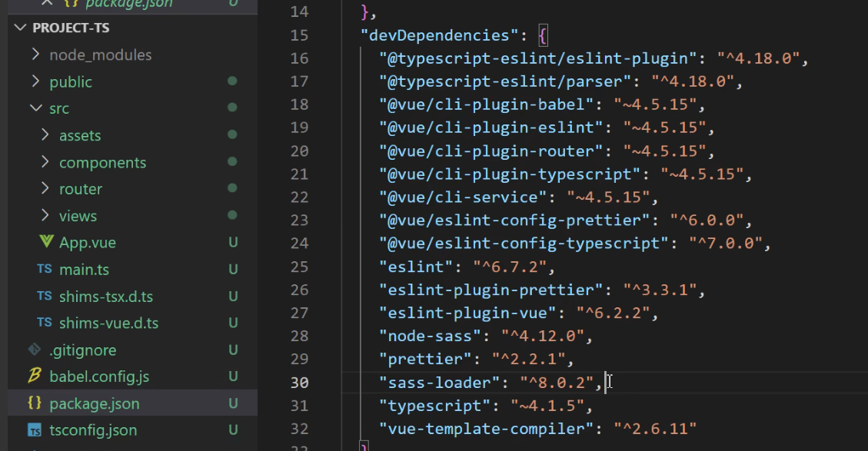Click the modified dot on views folder
868x451 pixels.
tap(232, 214)
